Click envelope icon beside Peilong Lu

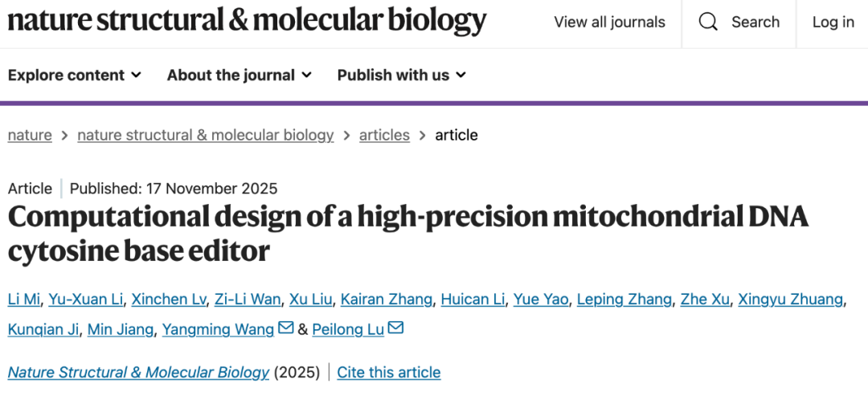pyautogui.click(x=395, y=328)
